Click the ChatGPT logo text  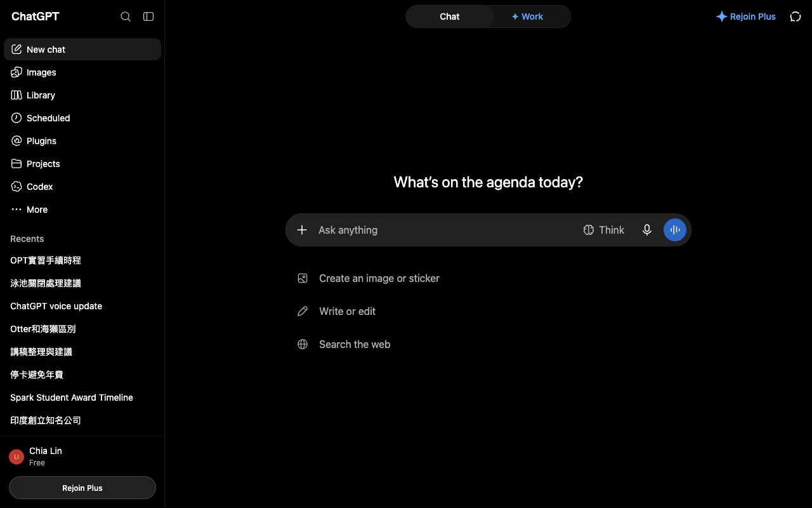click(36, 17)
